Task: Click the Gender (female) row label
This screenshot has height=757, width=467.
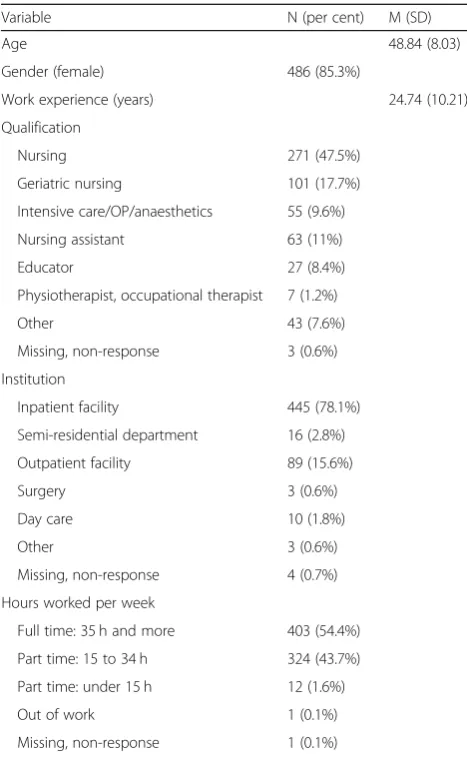Action: click(53, 72)
